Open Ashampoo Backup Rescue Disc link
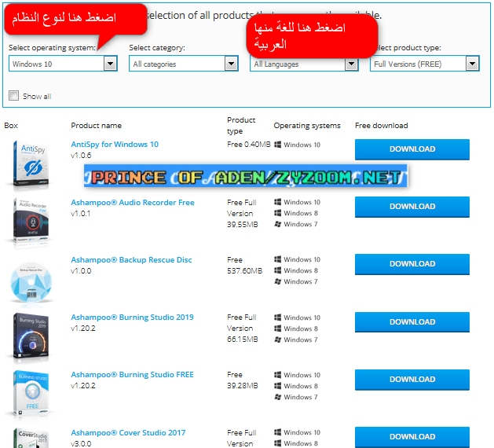 [131, 260]
